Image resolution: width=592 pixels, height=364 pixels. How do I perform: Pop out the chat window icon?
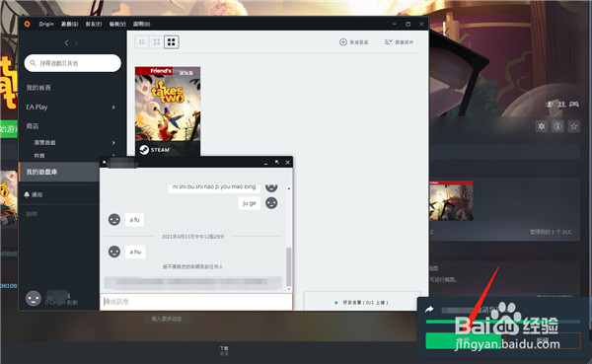(x=277, y=162)
